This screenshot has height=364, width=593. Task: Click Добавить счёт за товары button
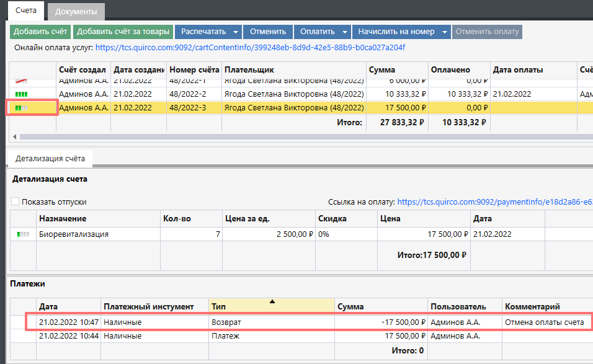(x=123, y=32)
